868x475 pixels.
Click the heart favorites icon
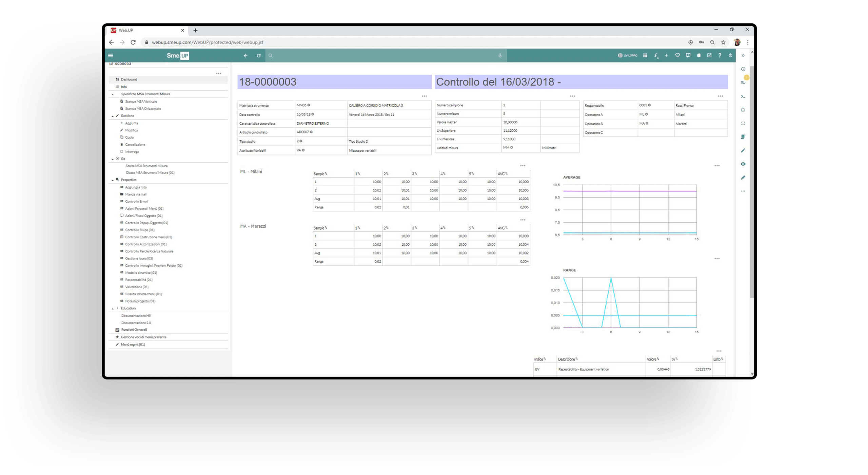point(677,56)
